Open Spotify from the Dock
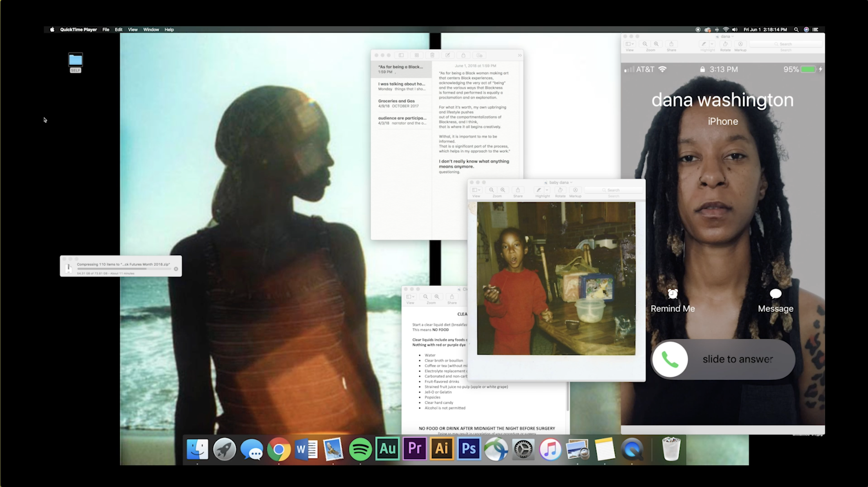This screenshot has height=487, width=868. pyautogui.click(x=360, y=449)
